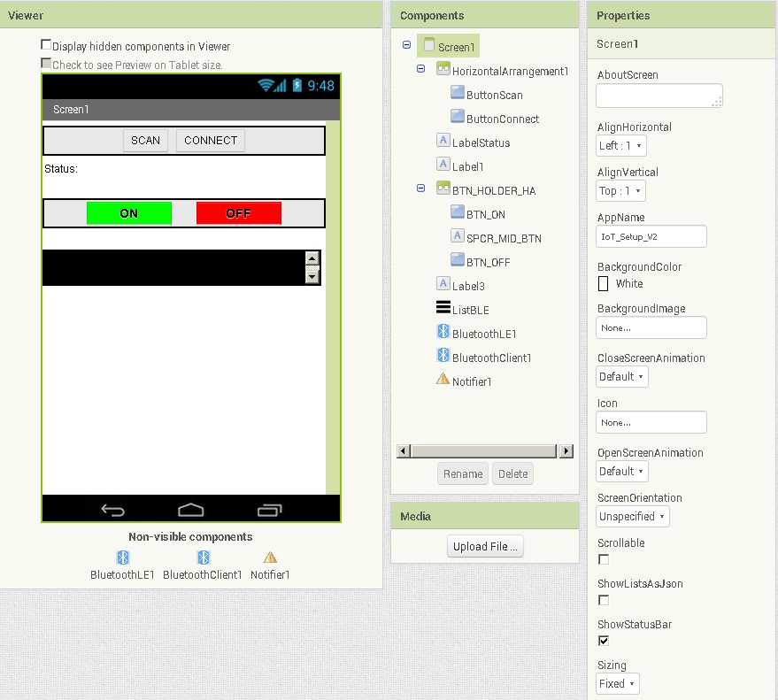Enable Display hidden components in Viewer
Viewport: 778px width, 700px height.
click(x=46, y=44)
